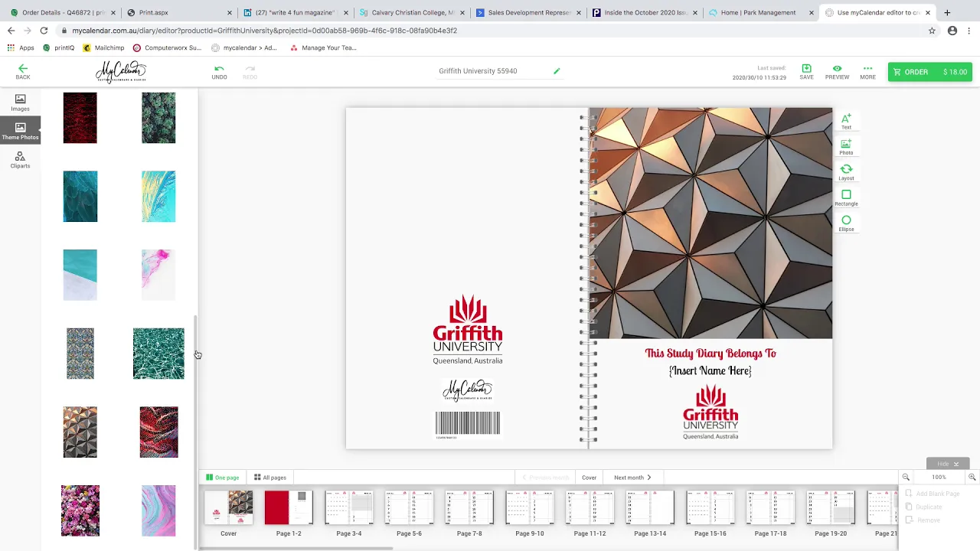Screen dimensions: 980x551
Task: Select the dark green forest theme photo
Action: tap(158, 118)
